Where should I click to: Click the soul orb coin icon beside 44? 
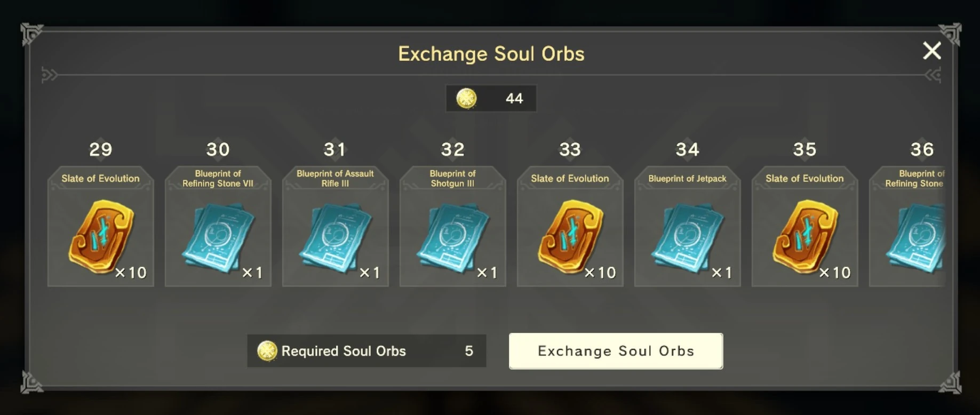(x=466, y=98)
